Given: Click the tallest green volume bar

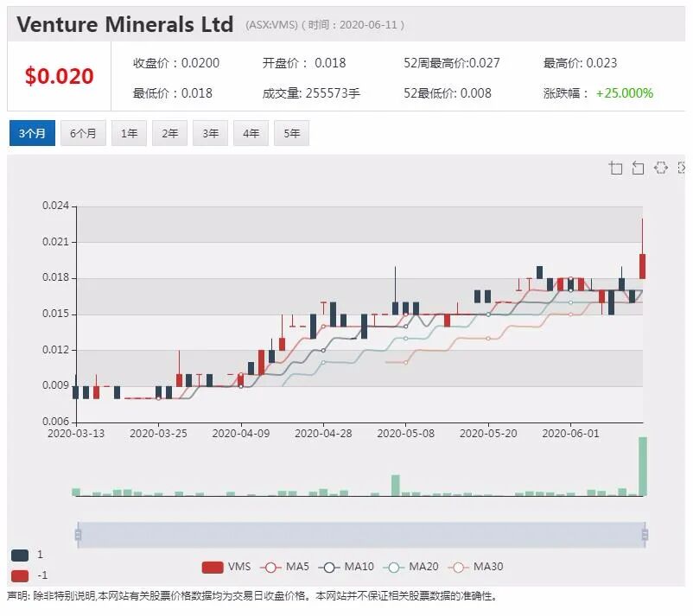Looking at the screenshot, I should click(643, 467).
